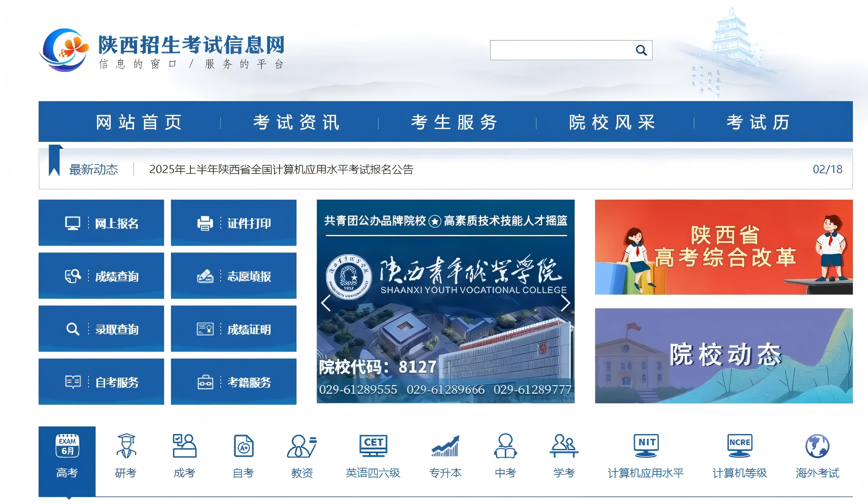Open the 海外考试 globe icon
868x504 pixels.
tap(817, 446)
